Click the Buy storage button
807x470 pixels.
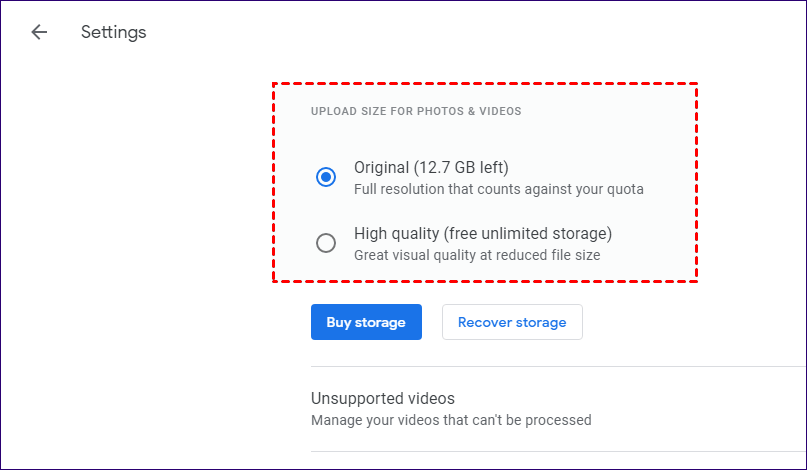366,322
